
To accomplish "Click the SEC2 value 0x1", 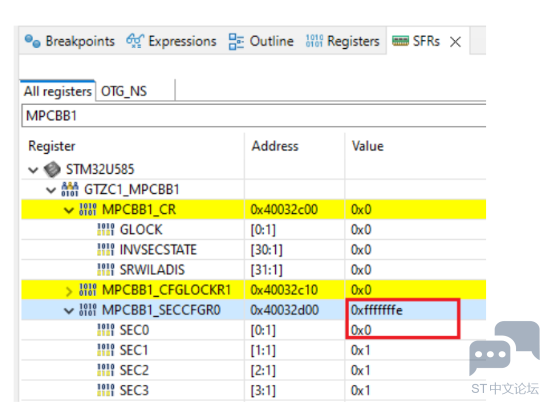I will (360, 370).
